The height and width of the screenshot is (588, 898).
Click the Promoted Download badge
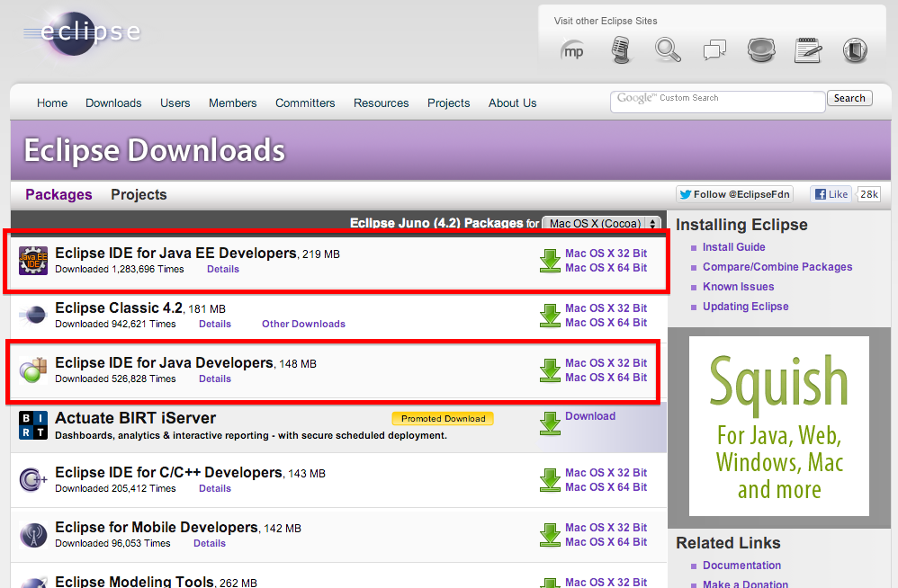443,419
